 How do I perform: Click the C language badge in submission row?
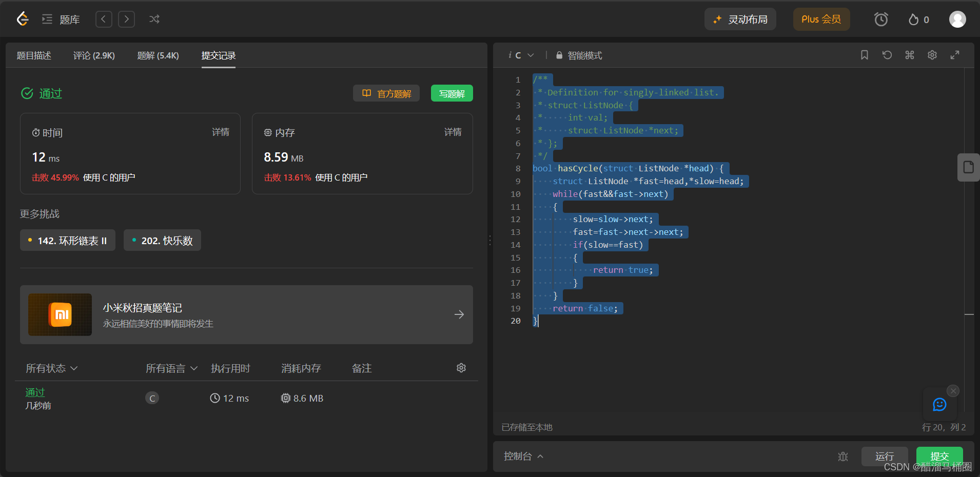152,398
